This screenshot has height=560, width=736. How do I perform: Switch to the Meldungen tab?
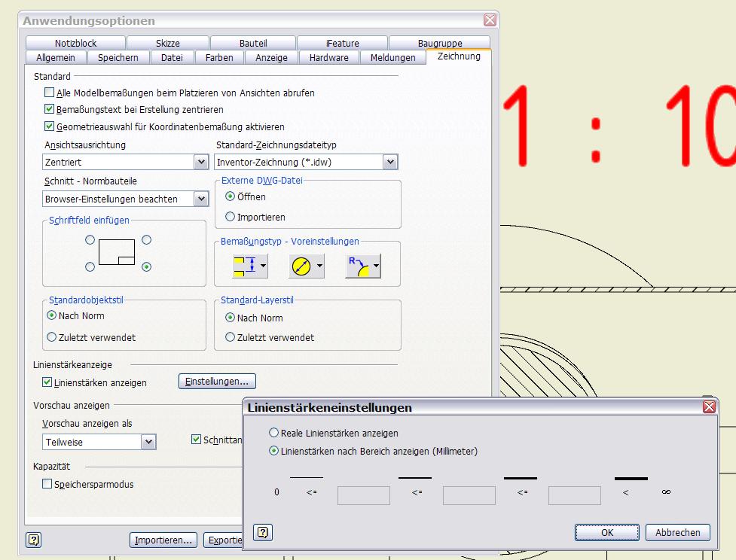(x=393, y=57)
